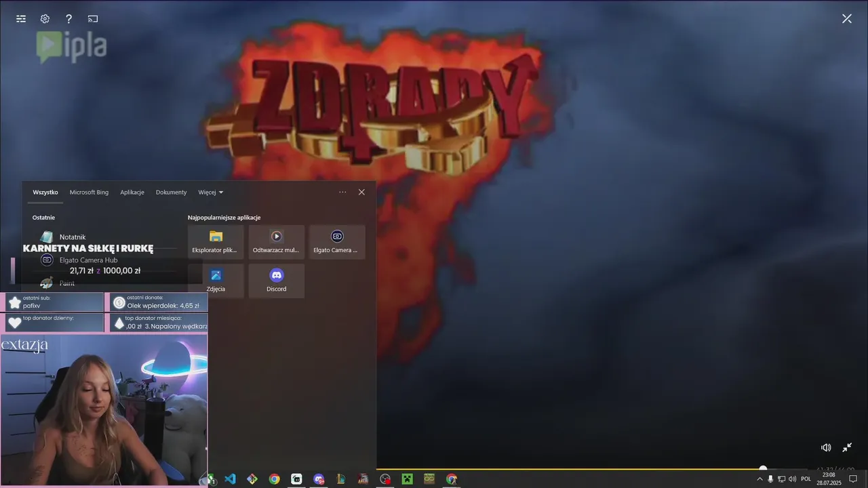The image size is (868, 488).
Task: Open system volume tray icon
Action: point(792,479)
